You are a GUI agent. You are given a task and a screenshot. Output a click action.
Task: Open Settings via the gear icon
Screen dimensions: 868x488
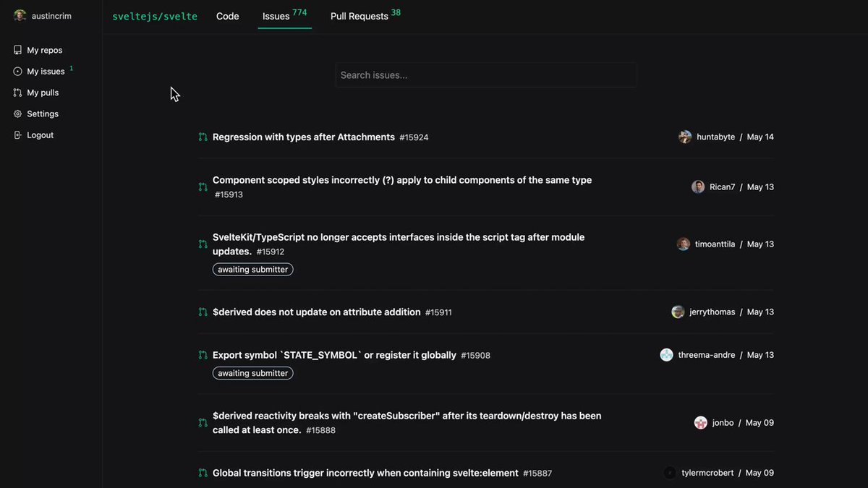click(x=18, y=114)
